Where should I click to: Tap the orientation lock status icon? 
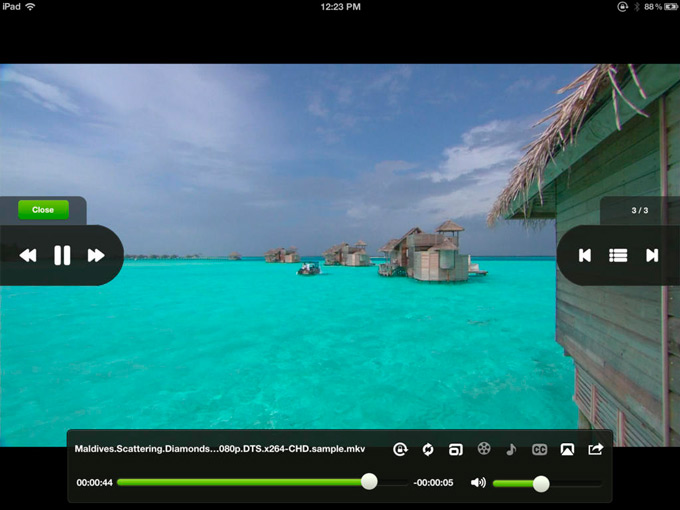[622, 7]
